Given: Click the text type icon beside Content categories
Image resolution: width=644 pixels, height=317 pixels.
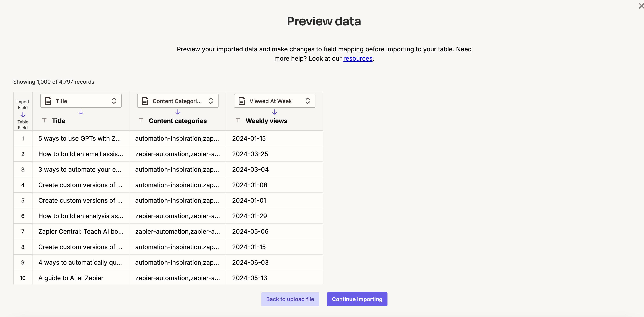Looking at the screenshot, I should click(141, 120).
